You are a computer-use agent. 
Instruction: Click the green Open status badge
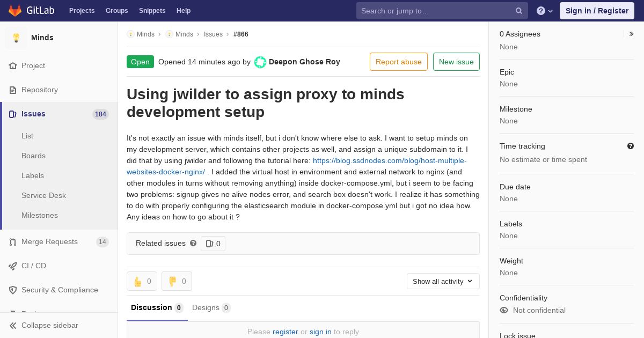(x=140, y=62)
